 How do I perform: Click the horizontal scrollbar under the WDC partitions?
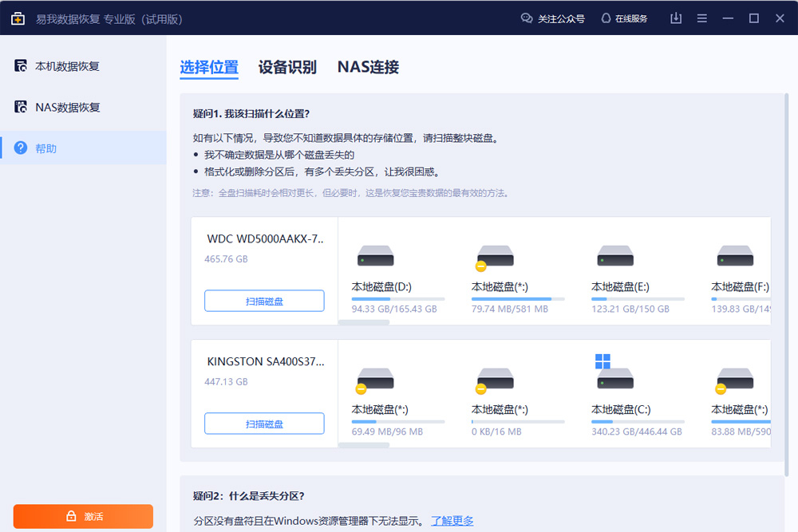point(365,322)
